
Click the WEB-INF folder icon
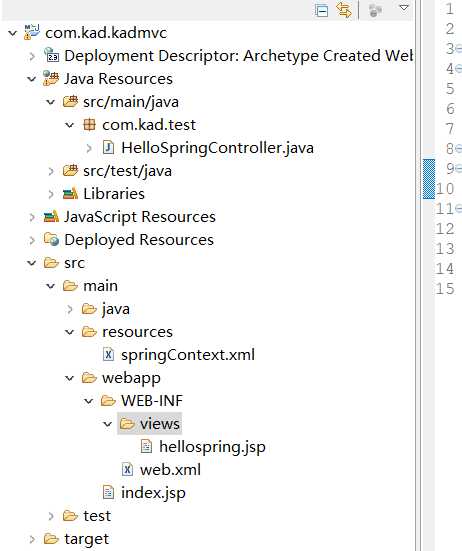tap(108, 400)
